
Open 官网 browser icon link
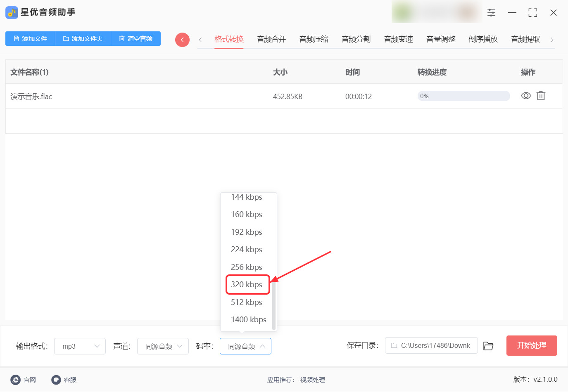pos(16,380)
